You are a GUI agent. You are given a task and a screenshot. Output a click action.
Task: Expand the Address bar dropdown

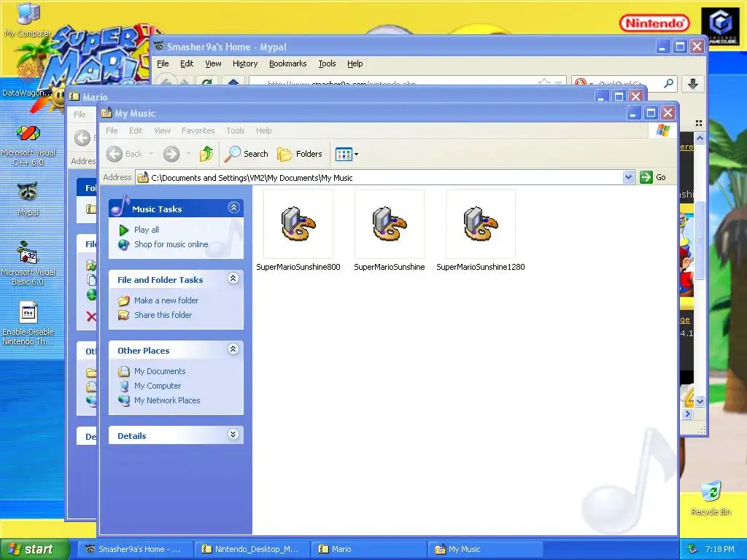pos(628,178)
